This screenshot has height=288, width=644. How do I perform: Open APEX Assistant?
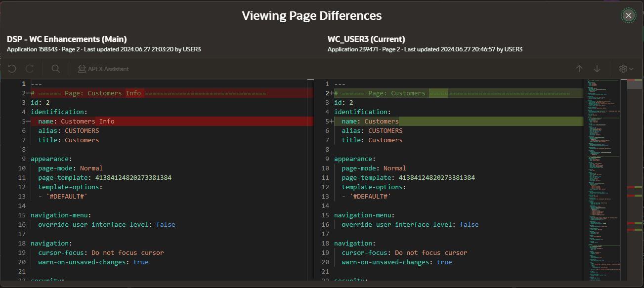pyautogui.click(x=103, y=69)
